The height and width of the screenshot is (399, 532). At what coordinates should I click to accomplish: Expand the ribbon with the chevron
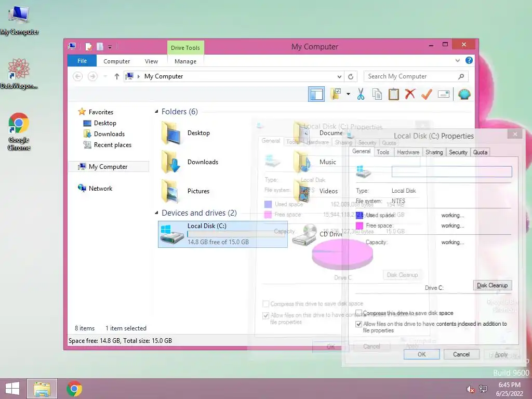pos(457,60)
